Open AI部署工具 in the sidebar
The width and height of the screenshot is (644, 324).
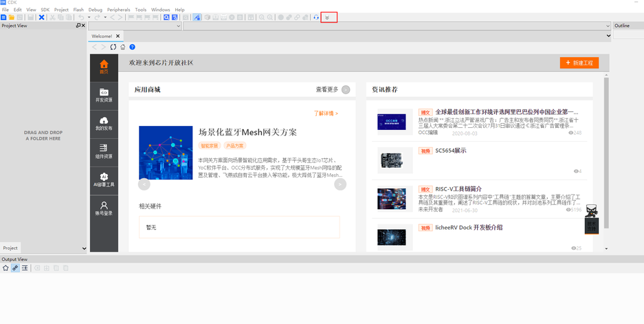tap(104, 180)
